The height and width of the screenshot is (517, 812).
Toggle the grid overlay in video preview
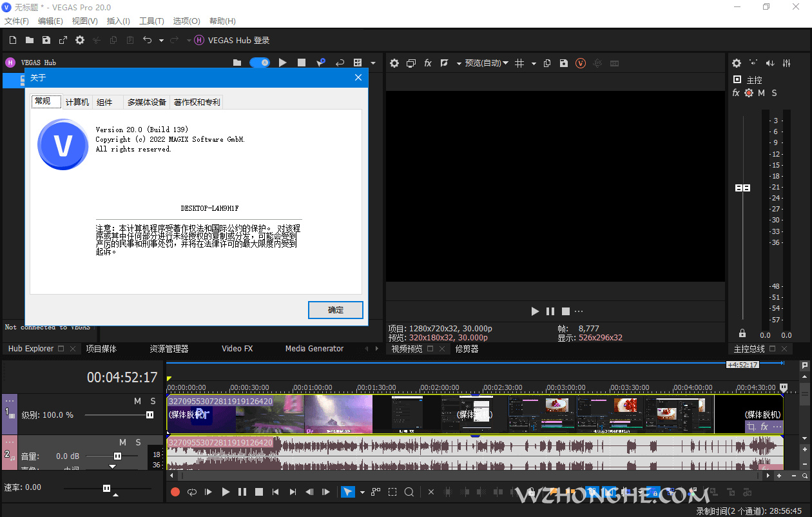(519, 63)
